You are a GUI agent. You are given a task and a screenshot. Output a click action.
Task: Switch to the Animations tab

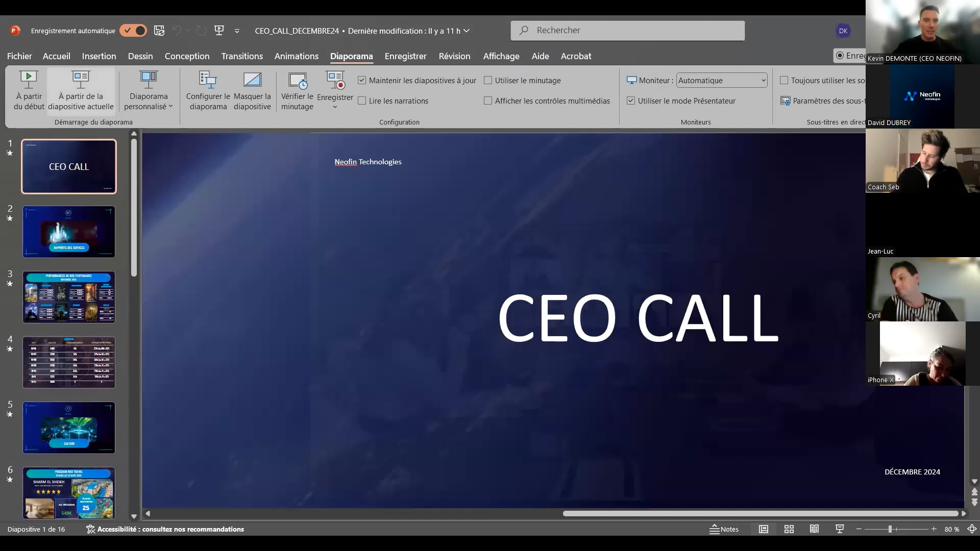[x=297, y=56]
